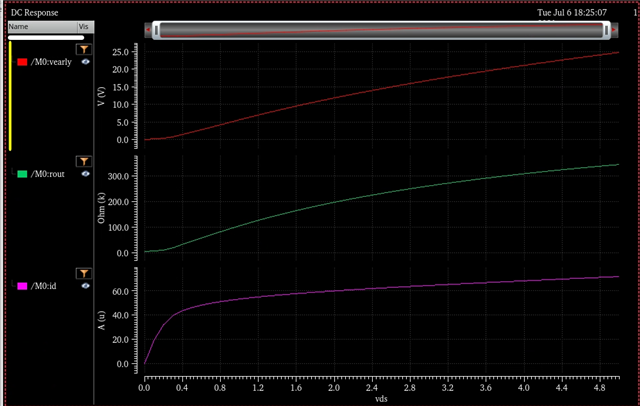Click the filter icon above /M0:id
This screenshot has width=640, height=406.
point(84,273)
